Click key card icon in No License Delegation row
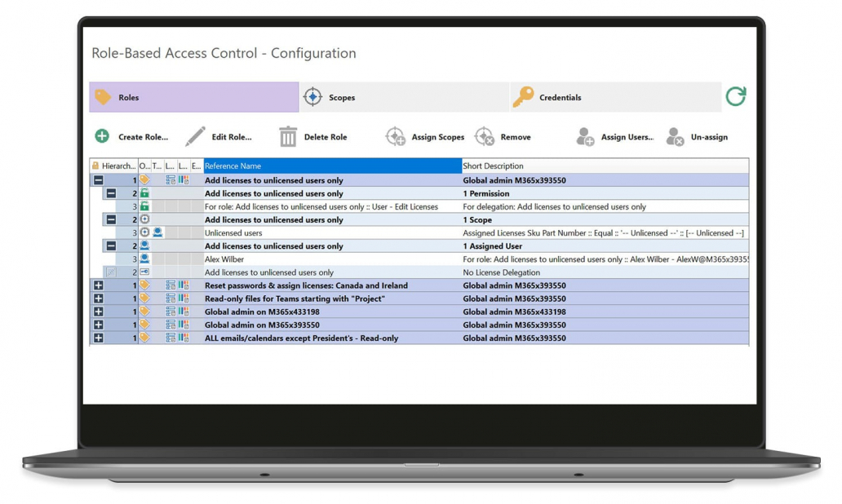The image size is (842, 504). coord(144,272)
